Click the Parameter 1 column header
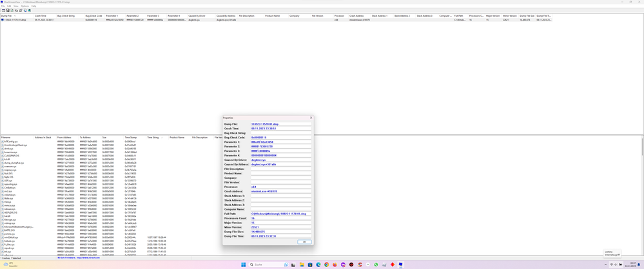 115,15
